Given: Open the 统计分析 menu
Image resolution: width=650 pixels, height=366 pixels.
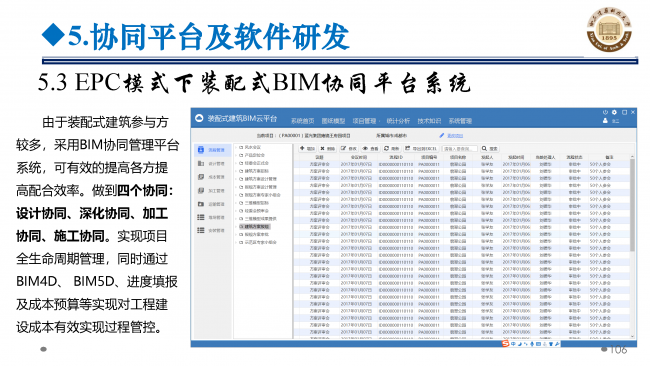Looking at the screenshot, I should coord(398,121).
